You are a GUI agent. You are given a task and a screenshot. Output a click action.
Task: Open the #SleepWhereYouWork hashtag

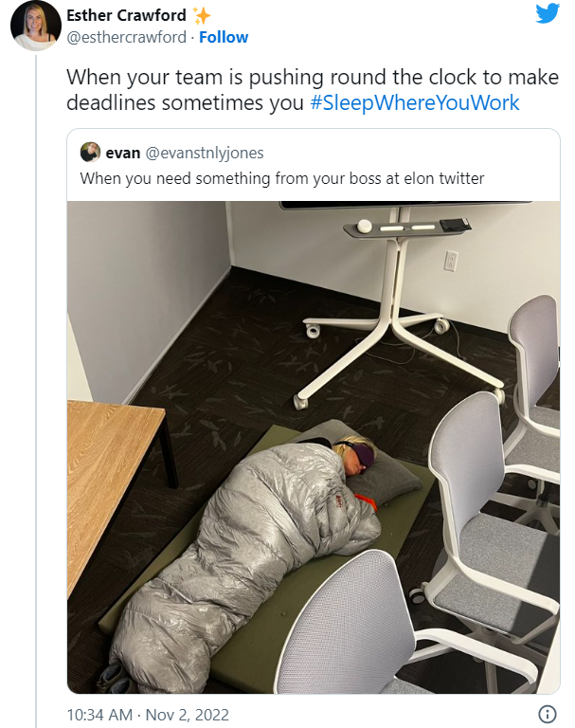pos(414,102)
